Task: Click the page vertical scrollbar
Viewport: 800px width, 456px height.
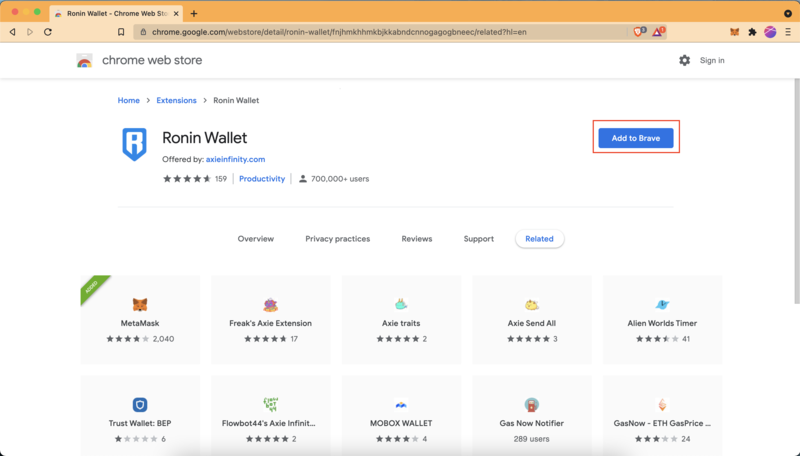Action: 796,191
